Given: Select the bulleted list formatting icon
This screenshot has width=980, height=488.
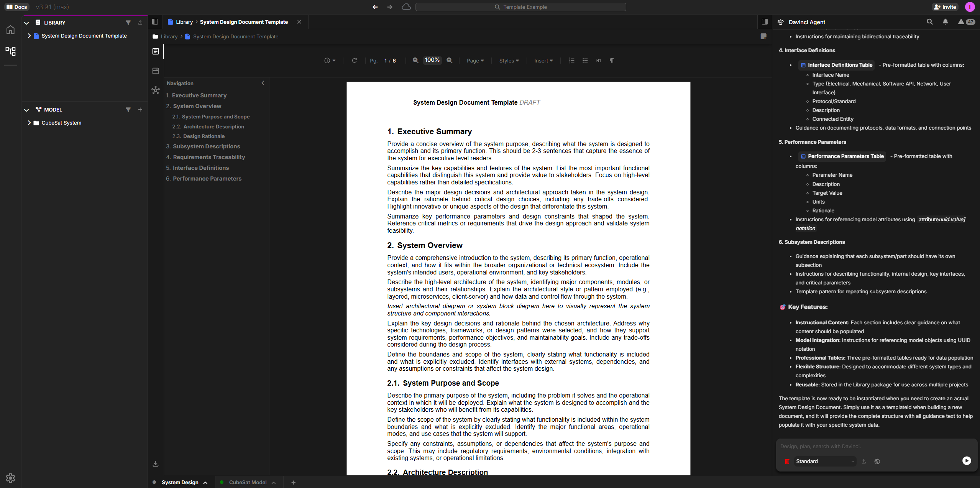Looking at the screenshot, I should (585, 61).
